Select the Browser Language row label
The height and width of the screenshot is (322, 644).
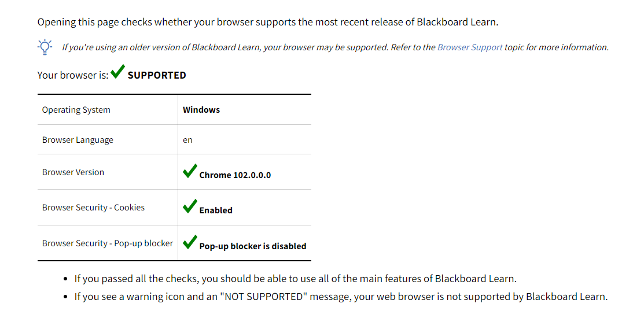click(x=78, y=140)
